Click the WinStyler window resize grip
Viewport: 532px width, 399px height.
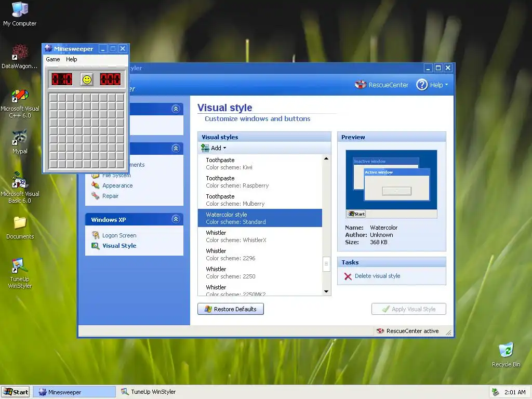click(x=449, y=332)
